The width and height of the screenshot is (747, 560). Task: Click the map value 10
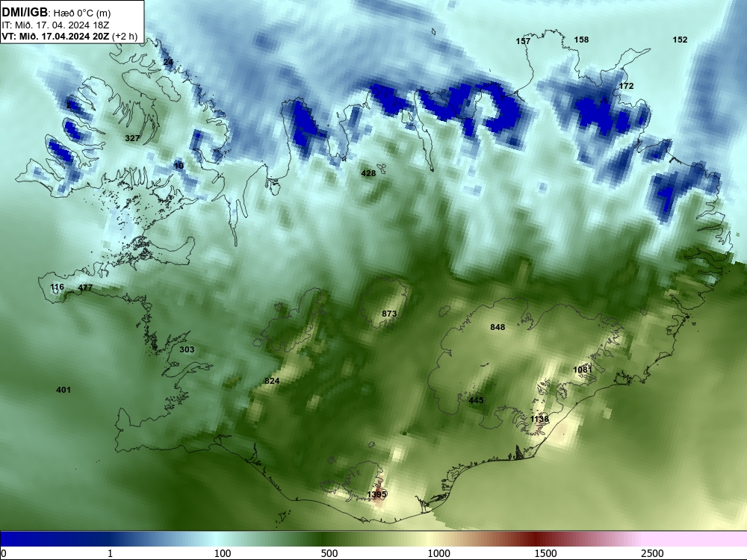click(179, 166)
